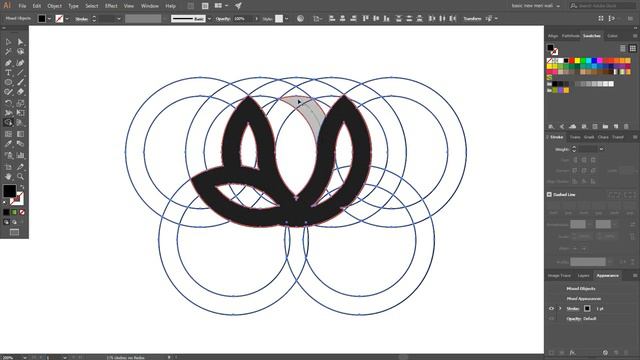Select the Gradient tool
640x360 pixels.
[x=20, y=134]
